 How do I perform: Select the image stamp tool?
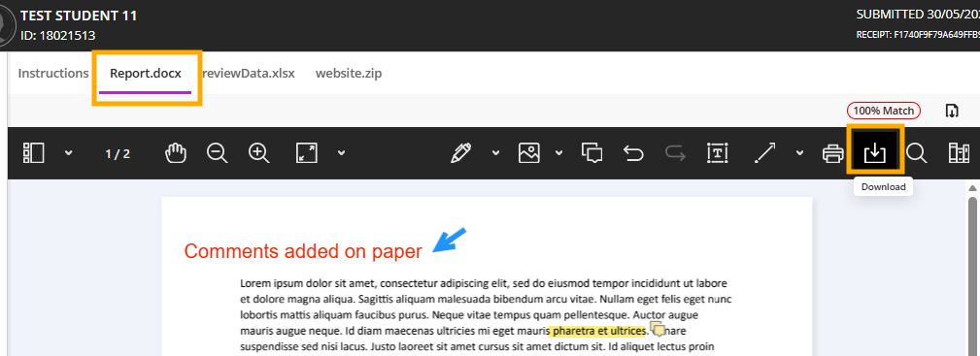point(529,153)
